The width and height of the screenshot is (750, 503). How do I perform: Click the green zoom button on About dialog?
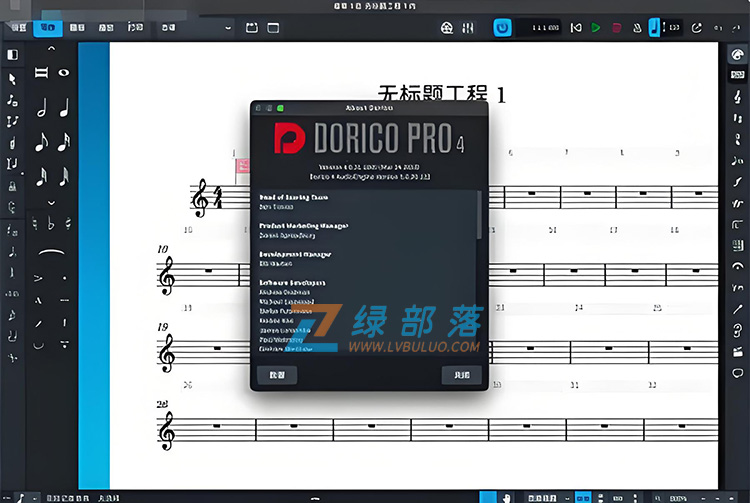(280, 108)
